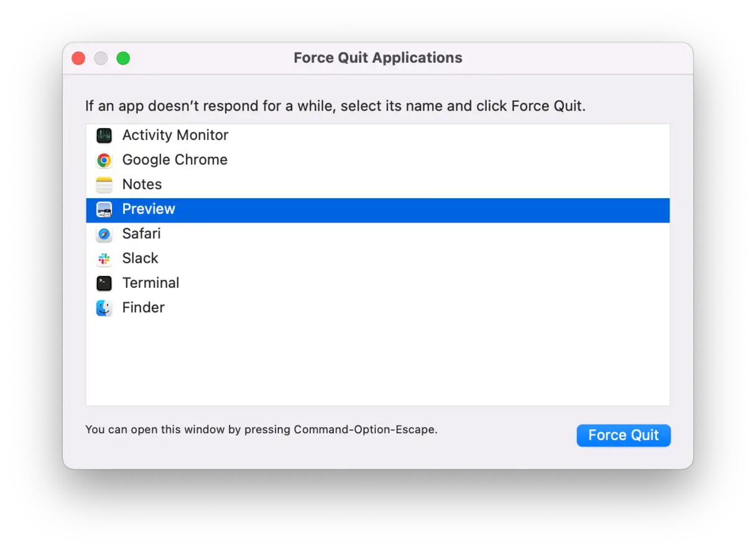The image size is (756, 552).
Task: Pick the Safari name in the list
Action: pos(141,234)
